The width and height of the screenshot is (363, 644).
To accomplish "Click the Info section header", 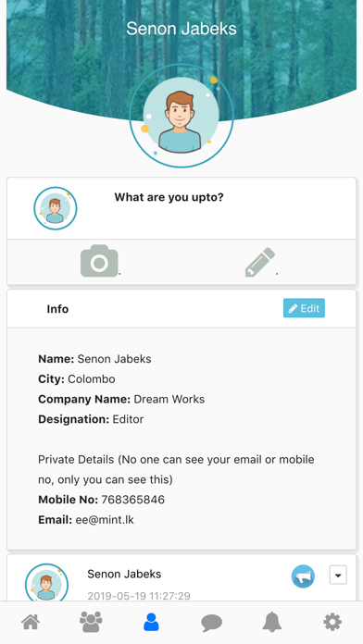I will coord(57,309).
